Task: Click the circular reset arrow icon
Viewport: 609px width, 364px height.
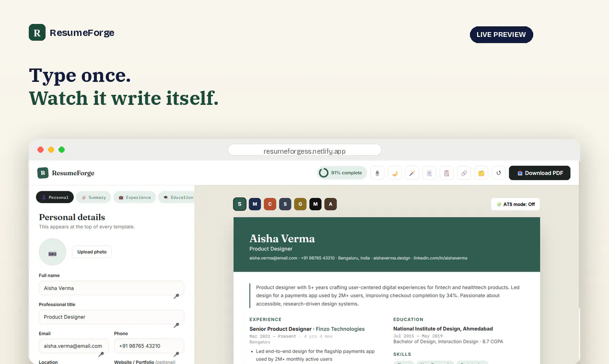Action: (498, 173)
